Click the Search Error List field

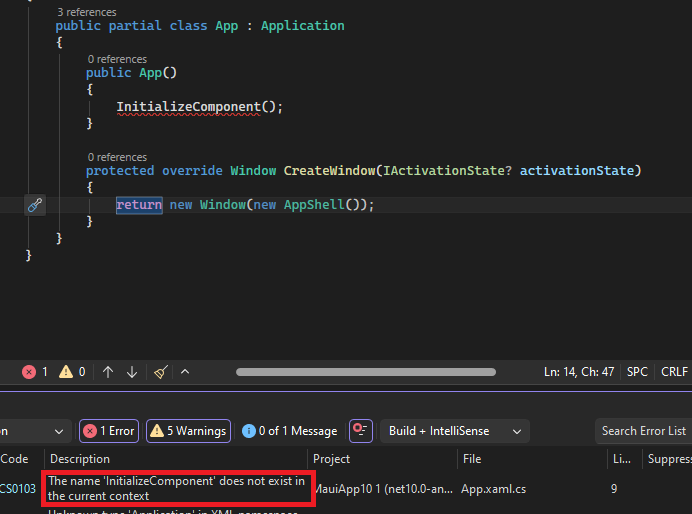[x=643, y=431]
